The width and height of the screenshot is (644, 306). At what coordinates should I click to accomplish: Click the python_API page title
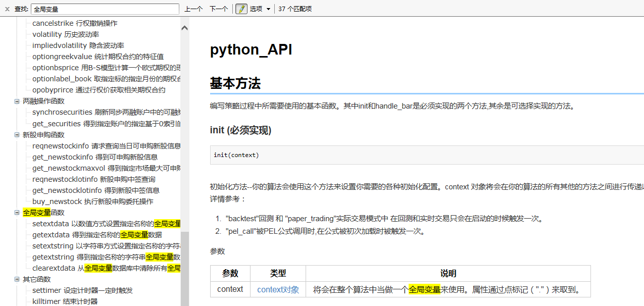[x=251, y=50]
